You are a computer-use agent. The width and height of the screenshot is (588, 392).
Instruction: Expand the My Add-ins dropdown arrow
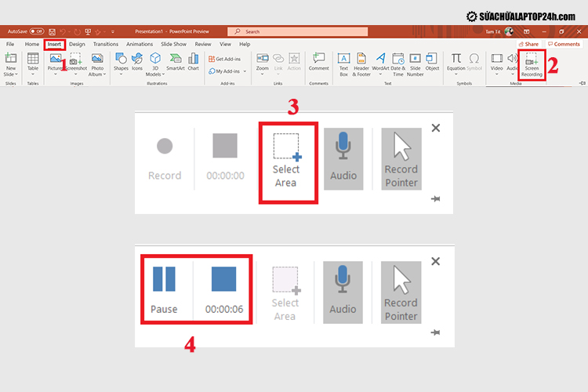click(245, 71)
